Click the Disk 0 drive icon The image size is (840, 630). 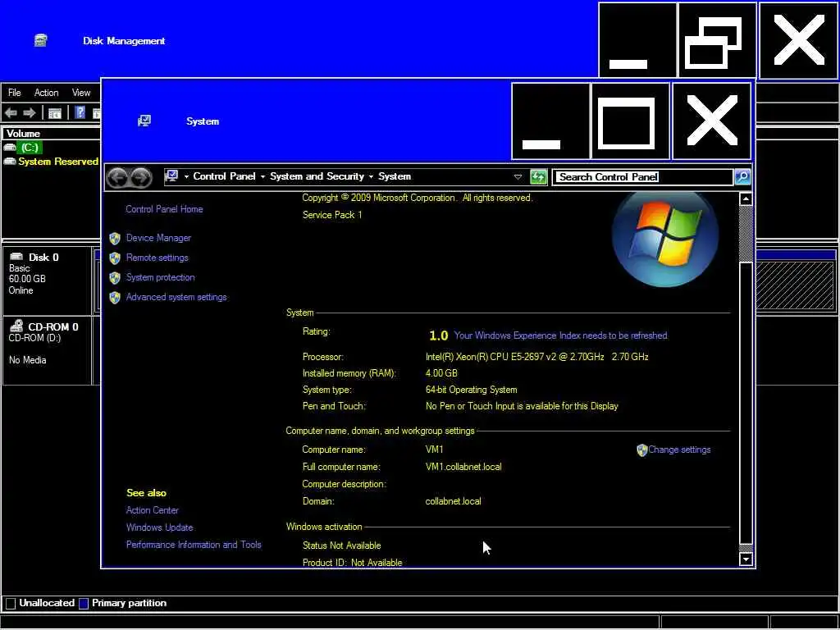point(16,257)
